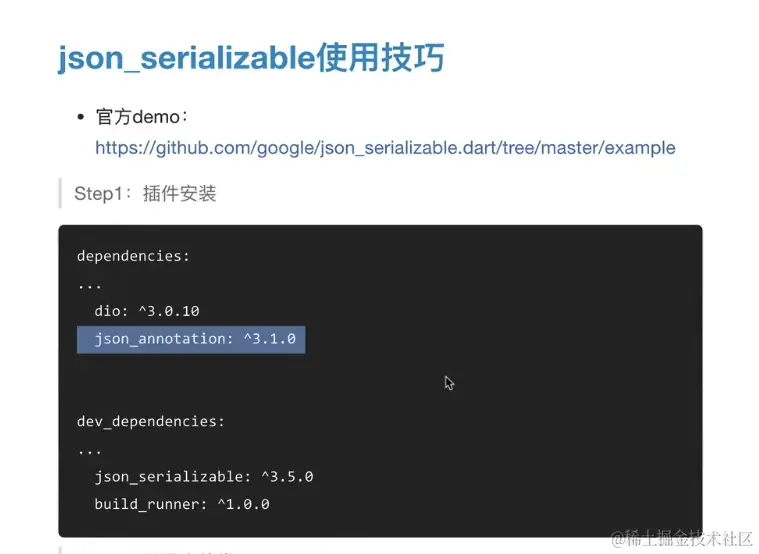Click the word json_annotation in highlighted line

[160, 339]
